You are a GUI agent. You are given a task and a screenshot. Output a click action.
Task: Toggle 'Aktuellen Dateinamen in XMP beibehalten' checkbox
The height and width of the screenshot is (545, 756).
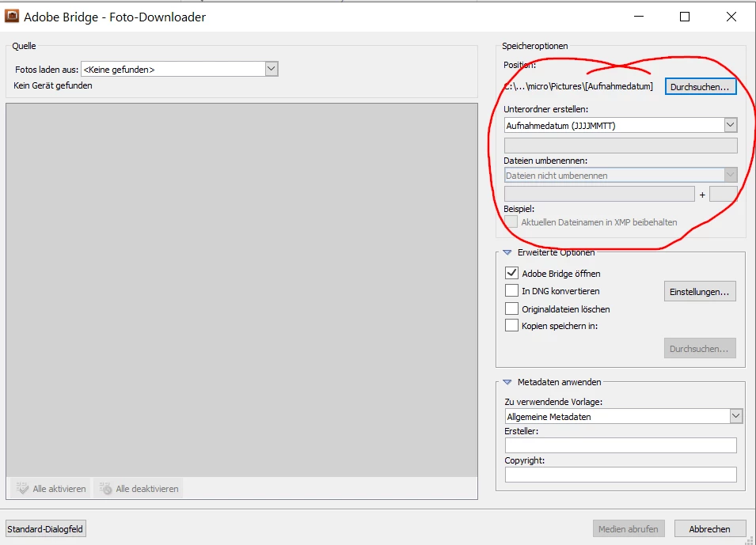tap(511, 222)
